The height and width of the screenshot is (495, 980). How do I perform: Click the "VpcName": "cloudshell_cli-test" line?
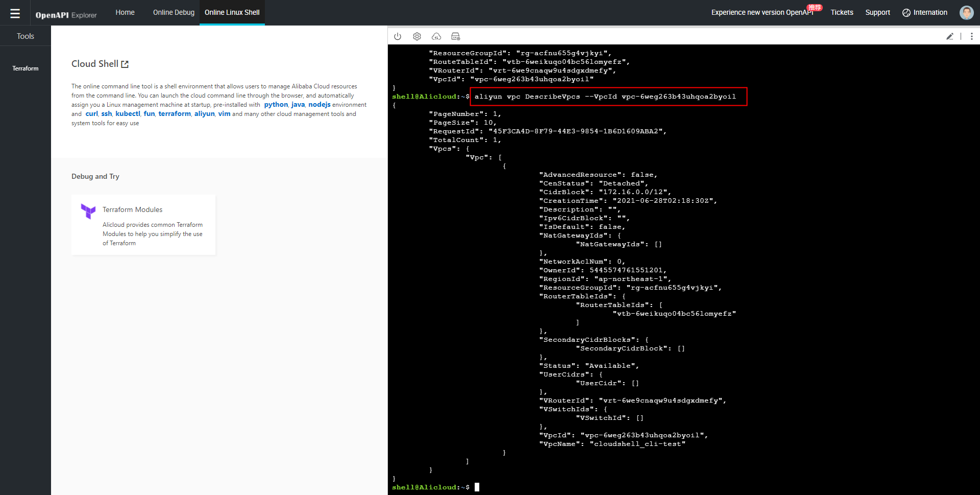coord(612,444)
